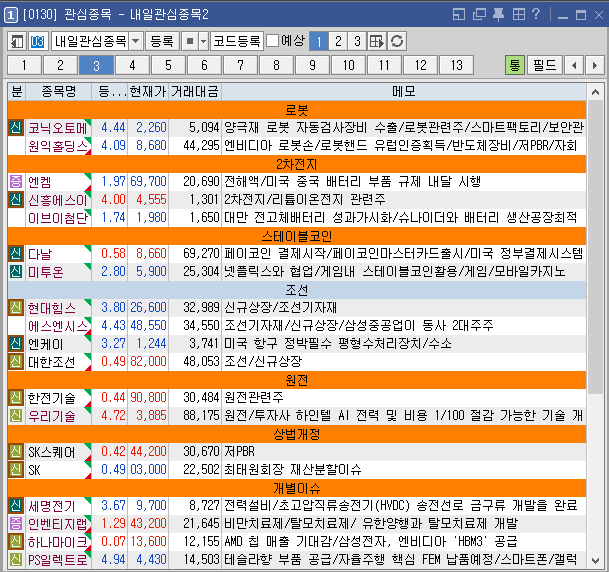Click the previous tabs left arrow
Viewport: 609px width, 572px height.
pos(574,65)
